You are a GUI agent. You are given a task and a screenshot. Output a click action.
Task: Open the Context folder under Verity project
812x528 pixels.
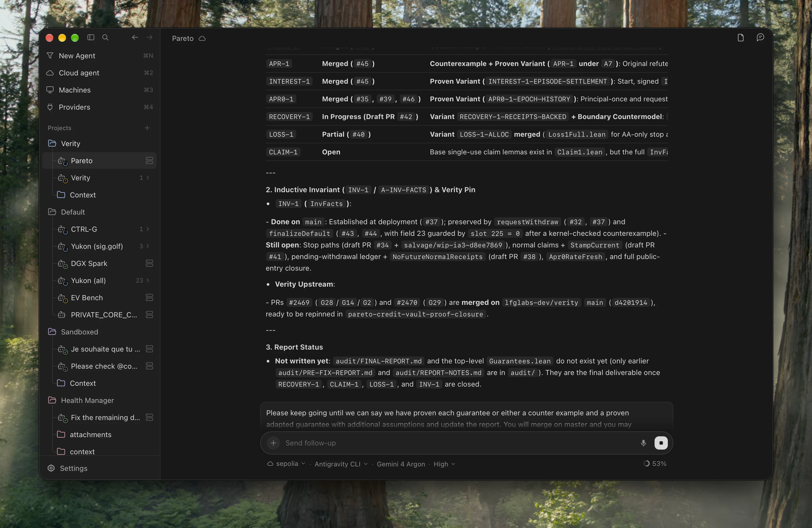point(100,195)
